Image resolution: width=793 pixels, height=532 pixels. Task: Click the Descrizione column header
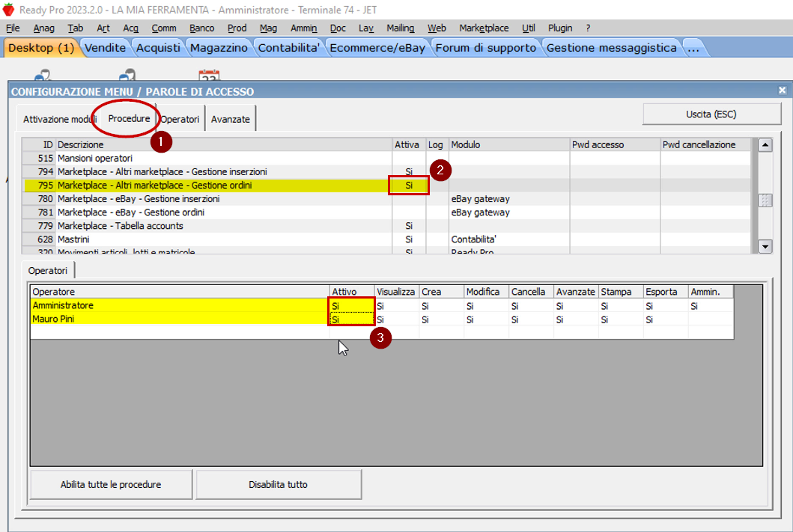tap(224, 145)
